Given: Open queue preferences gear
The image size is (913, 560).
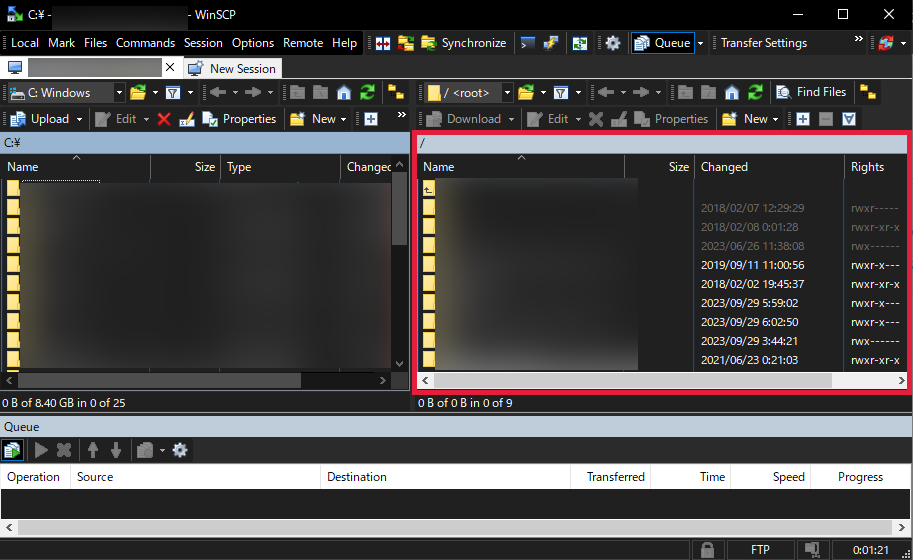Looking at the screenshot, I should tap(180, 450).
